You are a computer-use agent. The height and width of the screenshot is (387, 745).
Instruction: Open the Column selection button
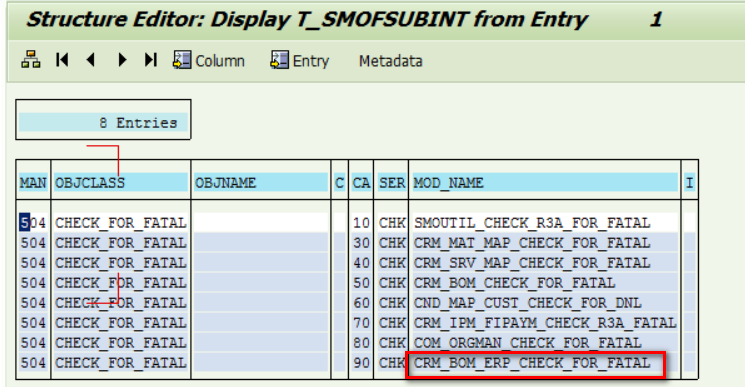click(209, 61)
